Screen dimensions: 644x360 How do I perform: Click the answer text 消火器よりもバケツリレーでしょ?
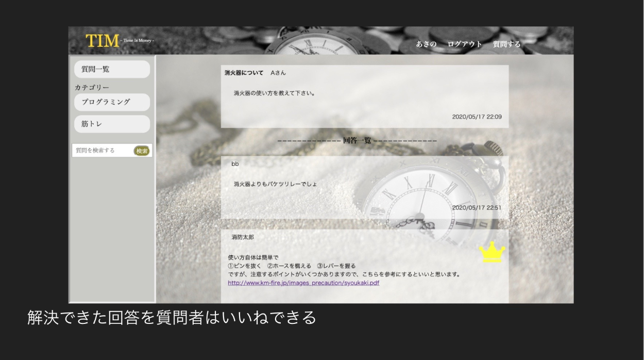pyautogui.click(x=275, y=184)
